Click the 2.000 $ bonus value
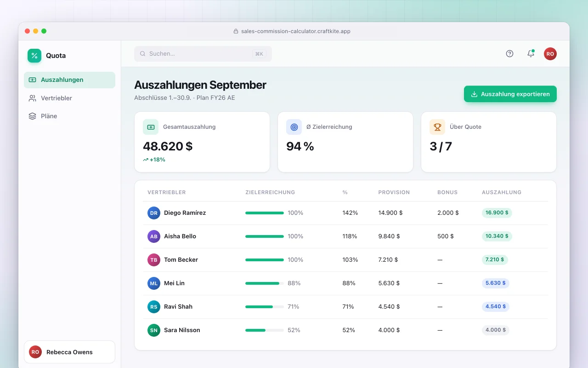The height and width of the screenshot is (368, 588). (448, 213)
